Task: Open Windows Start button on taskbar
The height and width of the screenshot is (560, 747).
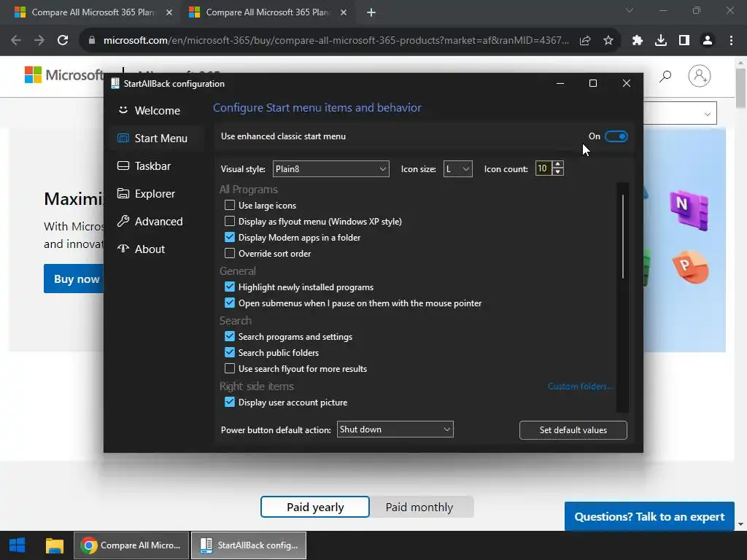Action: click(x=18, y=545)
